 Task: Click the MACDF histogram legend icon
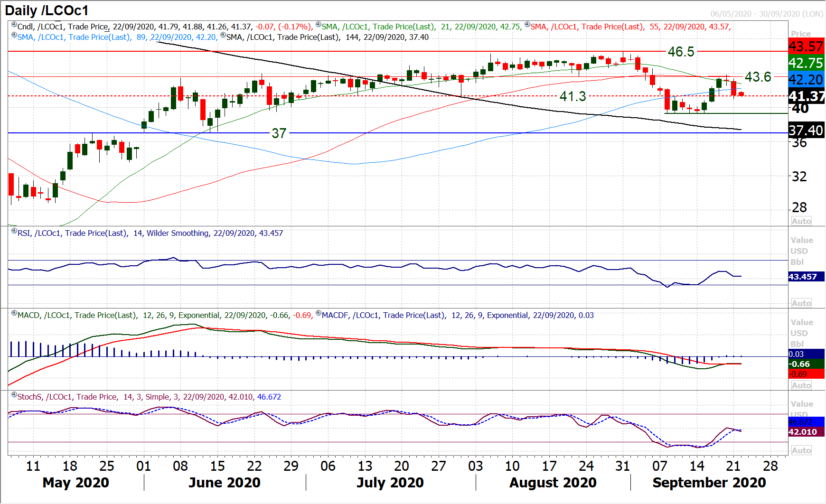pos(318,313)
